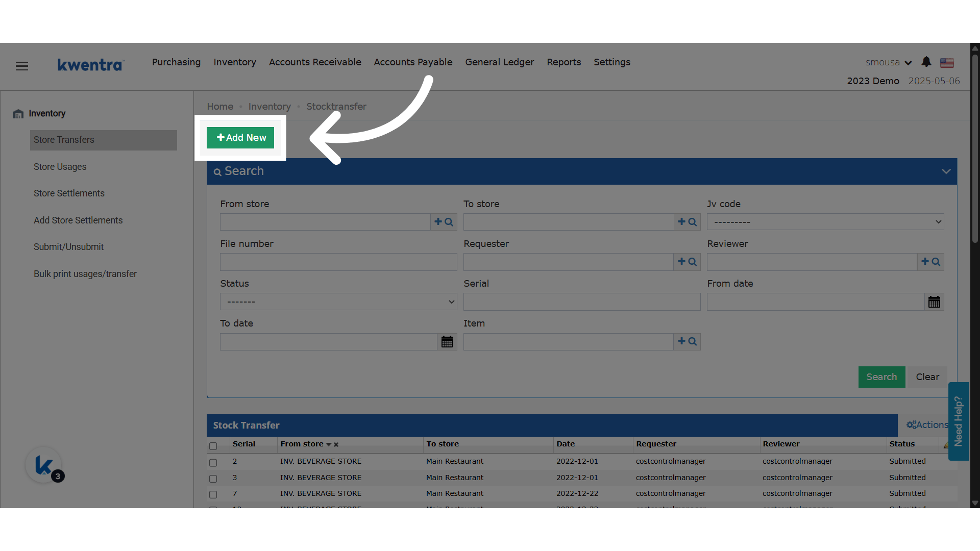Open the smousa user dropdown
980x551 pixels.
click(889, 62)
